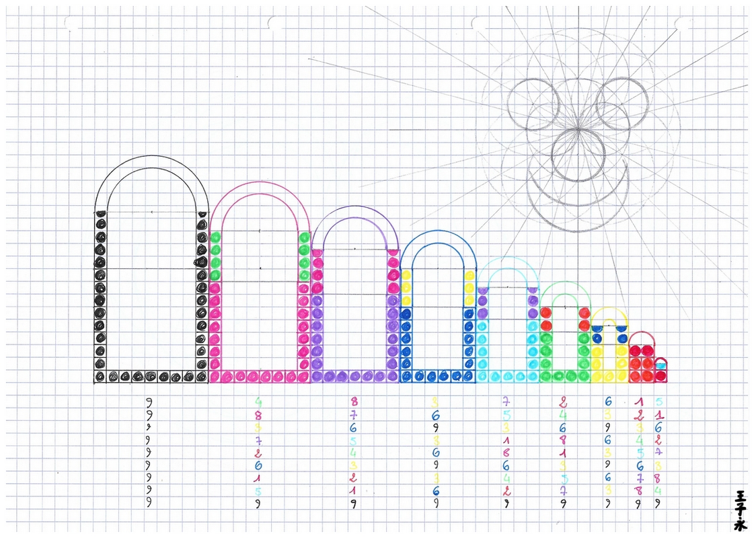This screenshot has width=756, height=538.
Task: Select the purple 7 below the purple arch
Action: 354,414
